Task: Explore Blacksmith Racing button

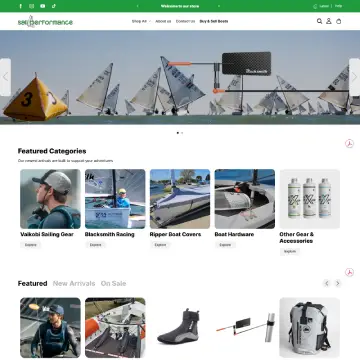Action: 95,245
